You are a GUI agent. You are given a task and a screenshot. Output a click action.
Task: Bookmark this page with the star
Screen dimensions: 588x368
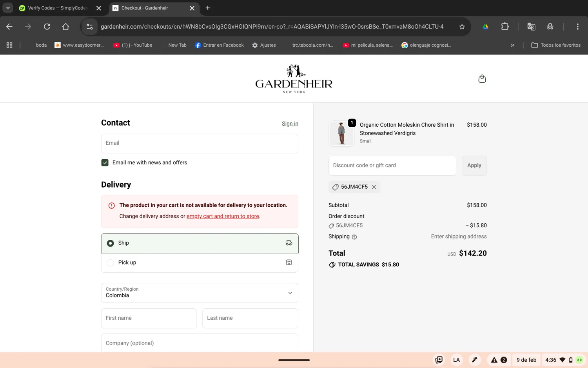tap(462, 27)
